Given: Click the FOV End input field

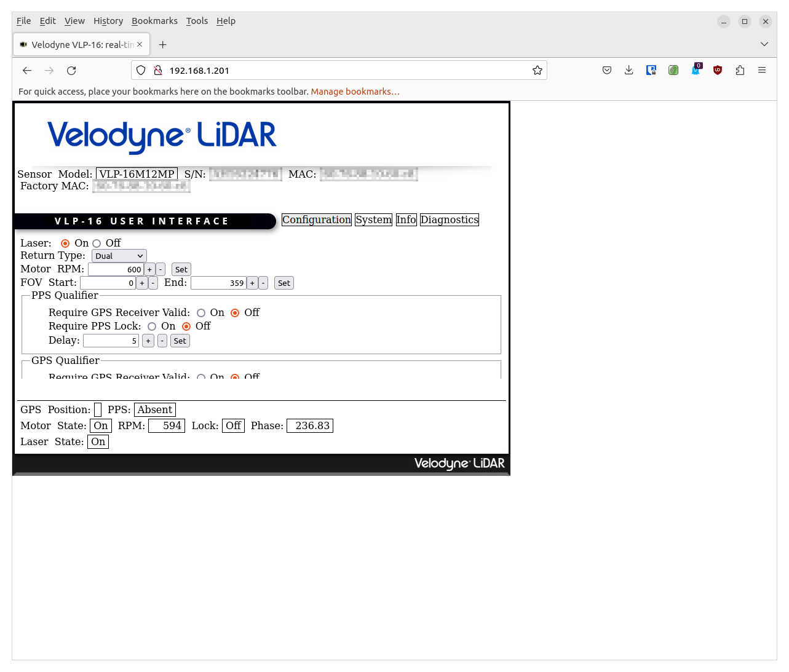Looking at the screenshot, I should (218, 283).
